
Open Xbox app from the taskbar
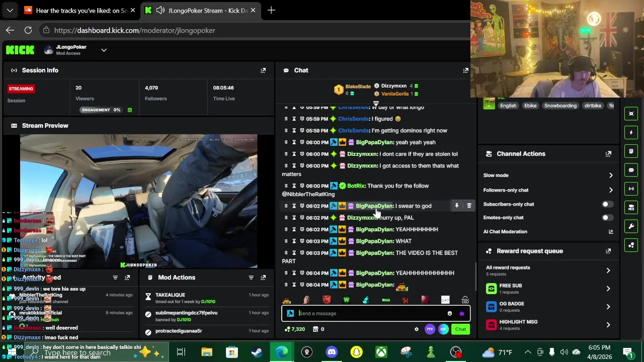point(381,352)
